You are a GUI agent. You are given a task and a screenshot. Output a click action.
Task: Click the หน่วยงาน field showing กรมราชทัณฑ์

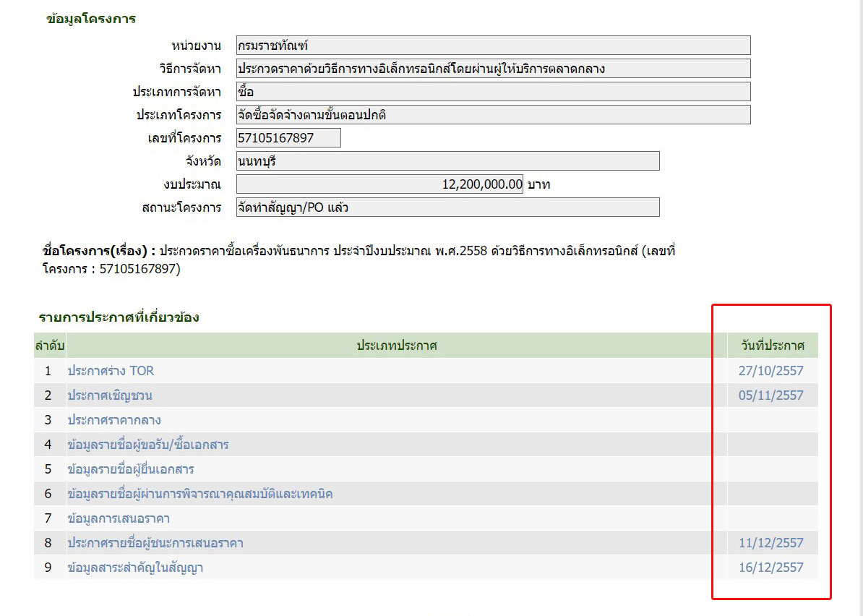493,46
